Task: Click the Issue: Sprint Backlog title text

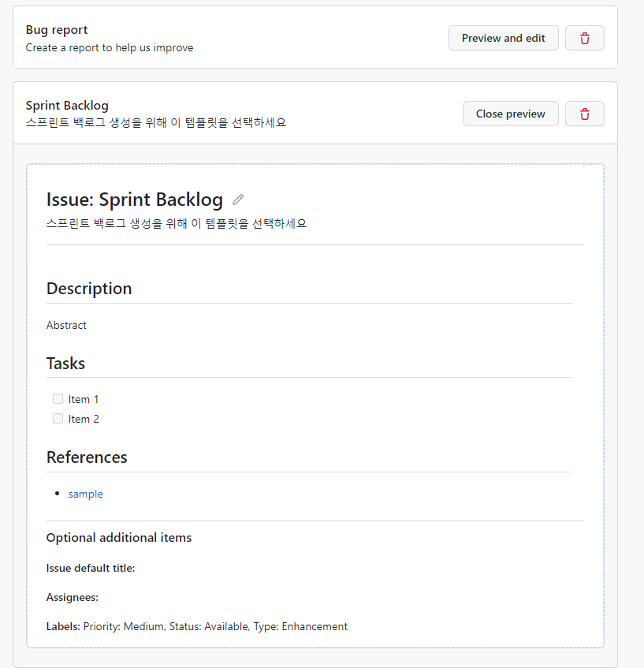Action: click(x=134, y=200)
